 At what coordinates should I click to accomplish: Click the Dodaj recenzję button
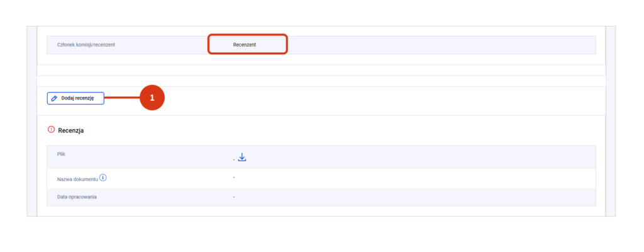click(75, 98)
